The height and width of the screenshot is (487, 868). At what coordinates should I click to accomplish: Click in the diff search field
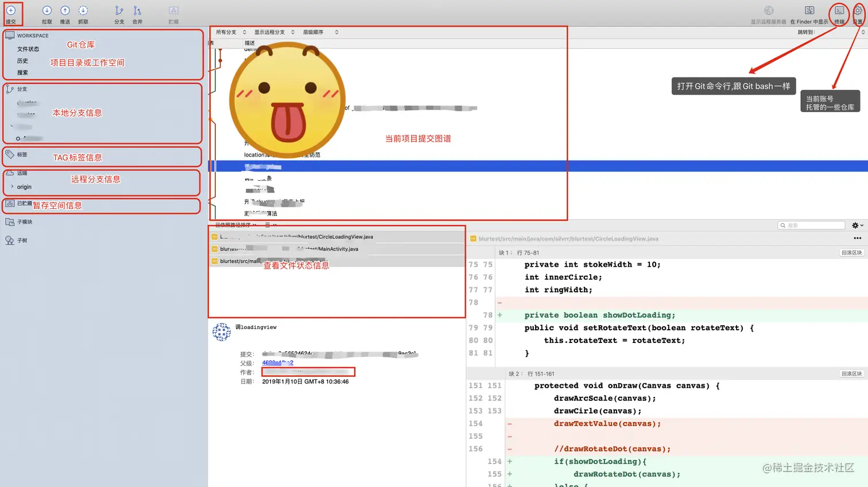pyautogui.click(x=811, y=225)
